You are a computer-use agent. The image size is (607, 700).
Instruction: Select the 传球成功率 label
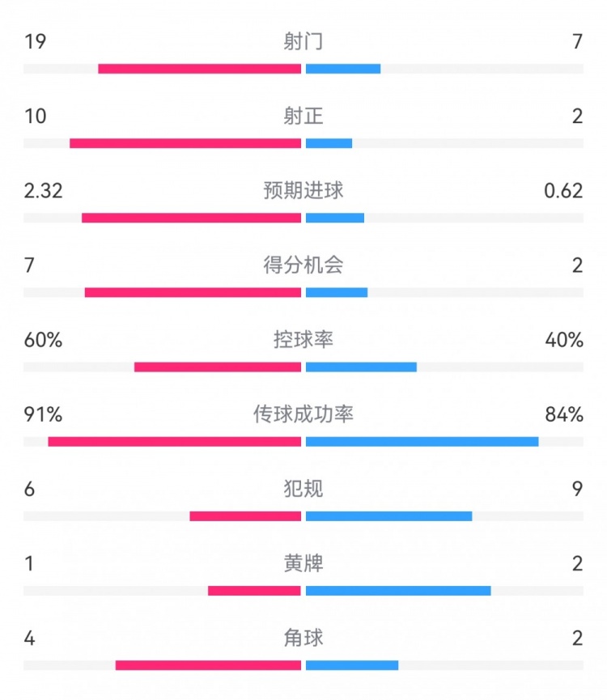(303, 414)
